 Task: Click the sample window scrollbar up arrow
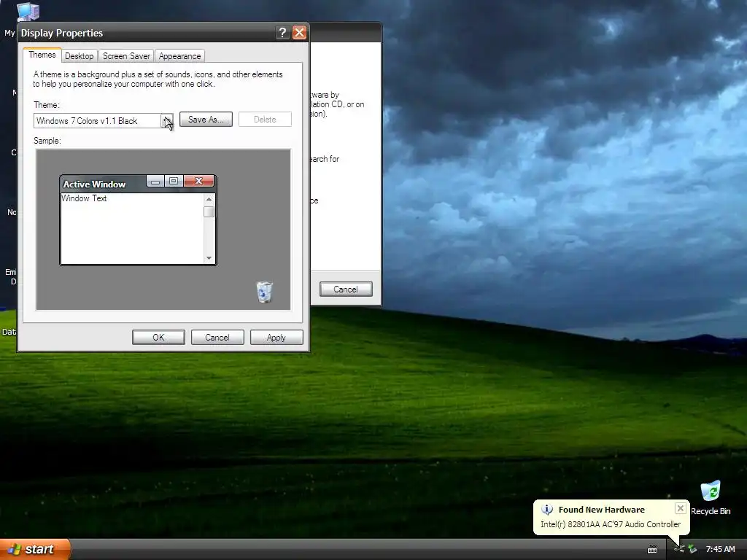(x=209, y=198)
